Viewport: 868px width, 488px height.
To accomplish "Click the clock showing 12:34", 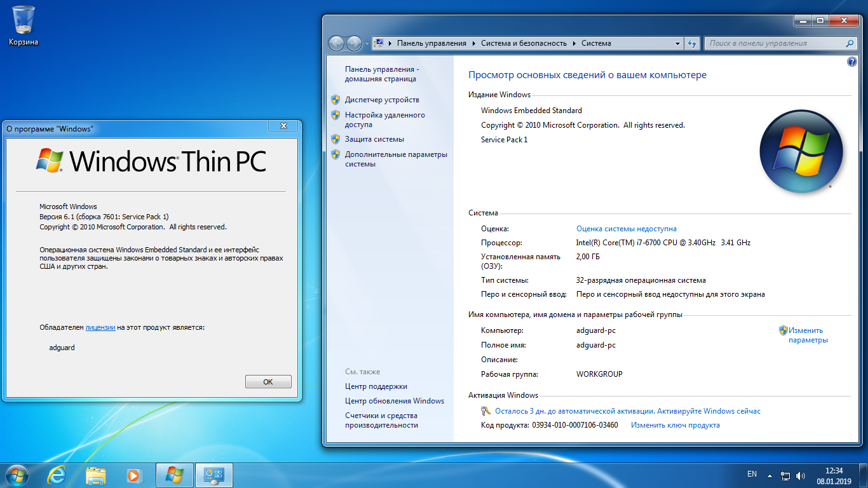I will (x=834, y=471).
